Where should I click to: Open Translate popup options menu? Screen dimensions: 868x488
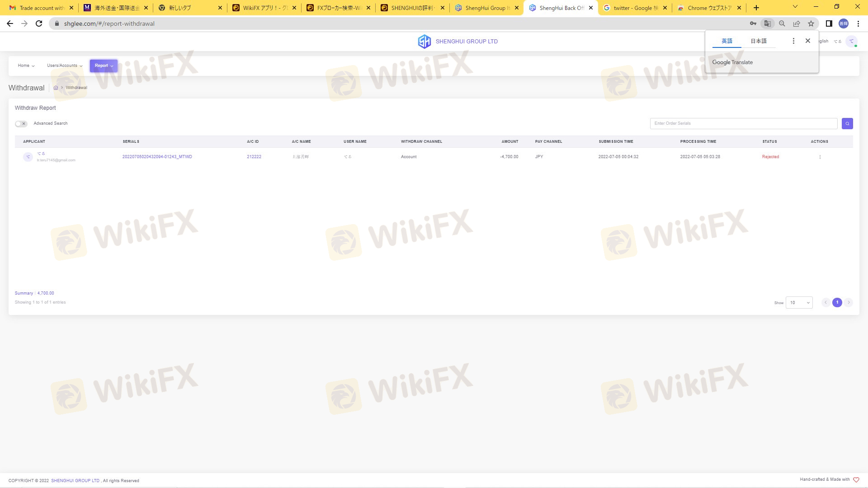pyautogui.click(x=793, y=41)
